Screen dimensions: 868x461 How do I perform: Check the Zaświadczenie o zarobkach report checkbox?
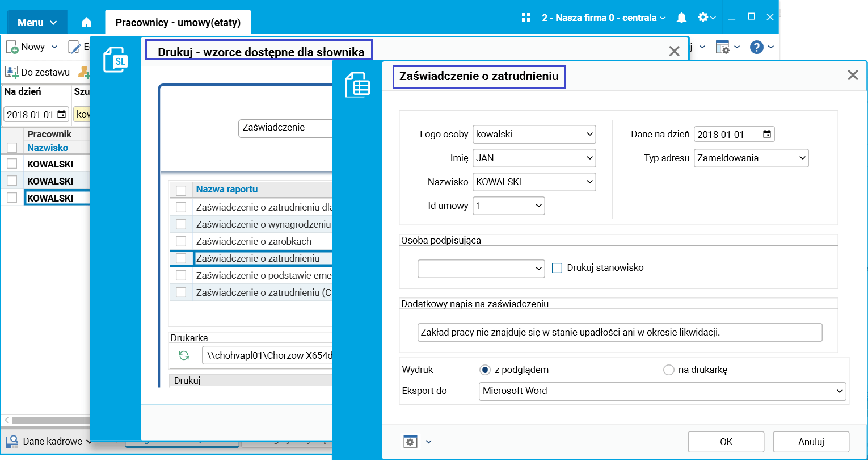click(181, 241)
